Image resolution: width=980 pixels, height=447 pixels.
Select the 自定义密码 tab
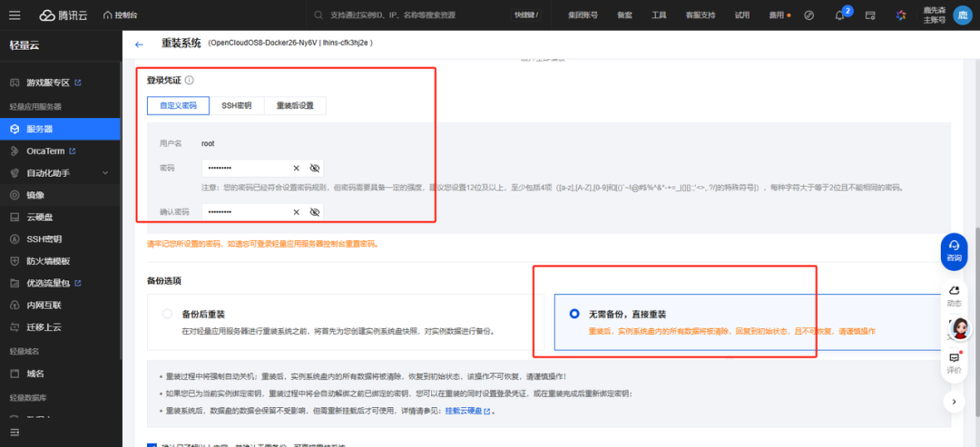(x=178, y=105)
